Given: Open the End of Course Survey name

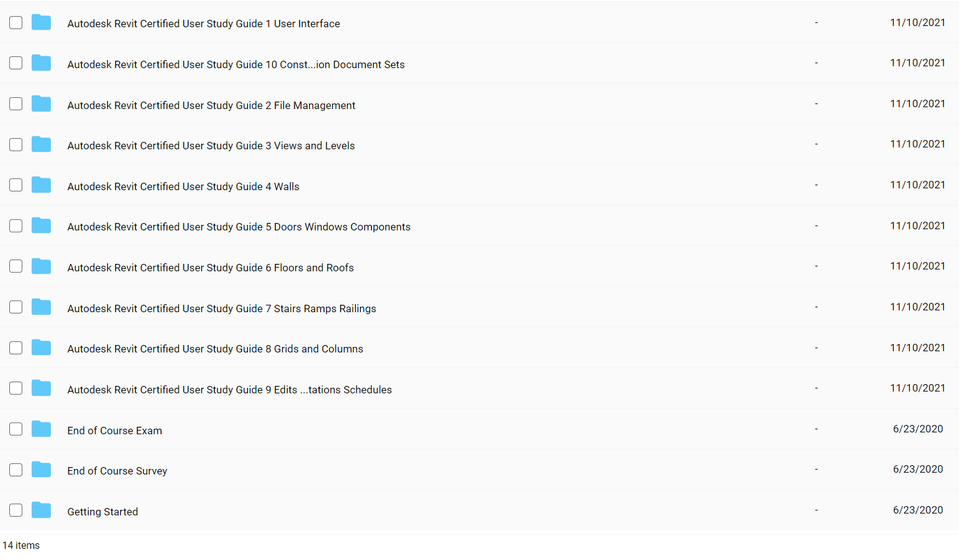Looking at the screenshot, I should [117, 471].
